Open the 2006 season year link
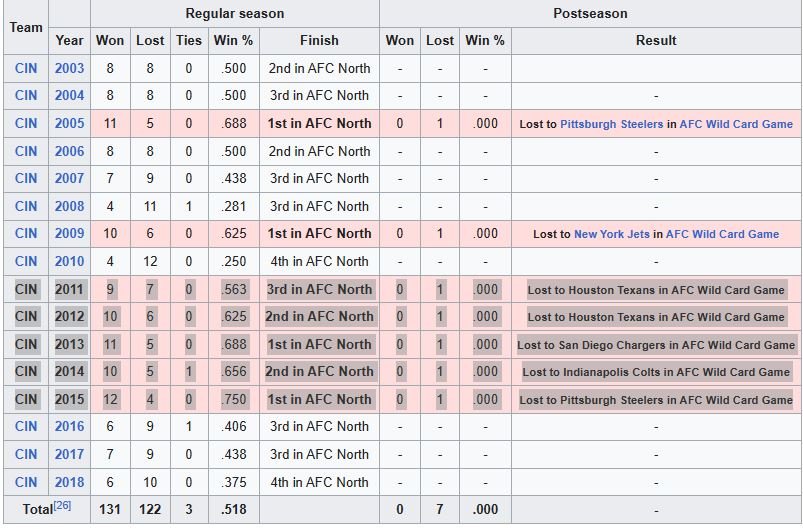Image resolution: width=803 pixels, height=529 pixels. pyautogui.click(x=69, y=151)
